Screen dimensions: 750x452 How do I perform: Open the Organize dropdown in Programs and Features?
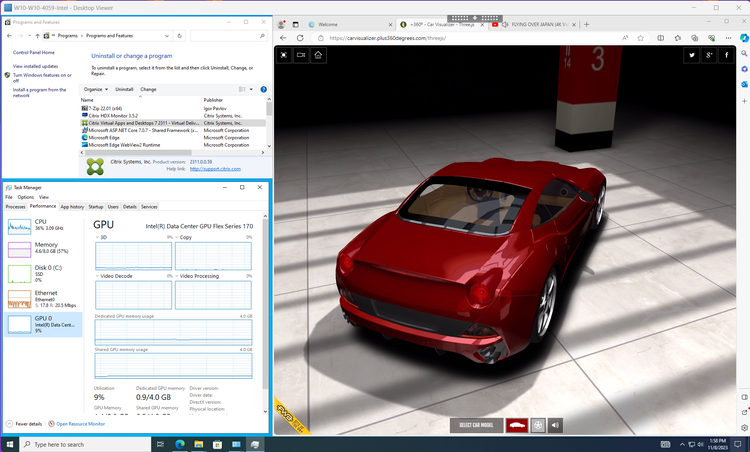pos(96,89)
